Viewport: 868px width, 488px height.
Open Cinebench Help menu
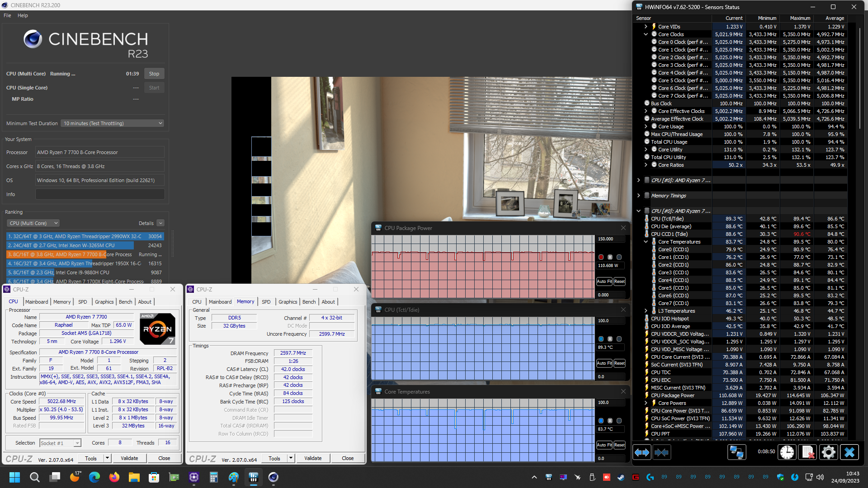point(23,15)
